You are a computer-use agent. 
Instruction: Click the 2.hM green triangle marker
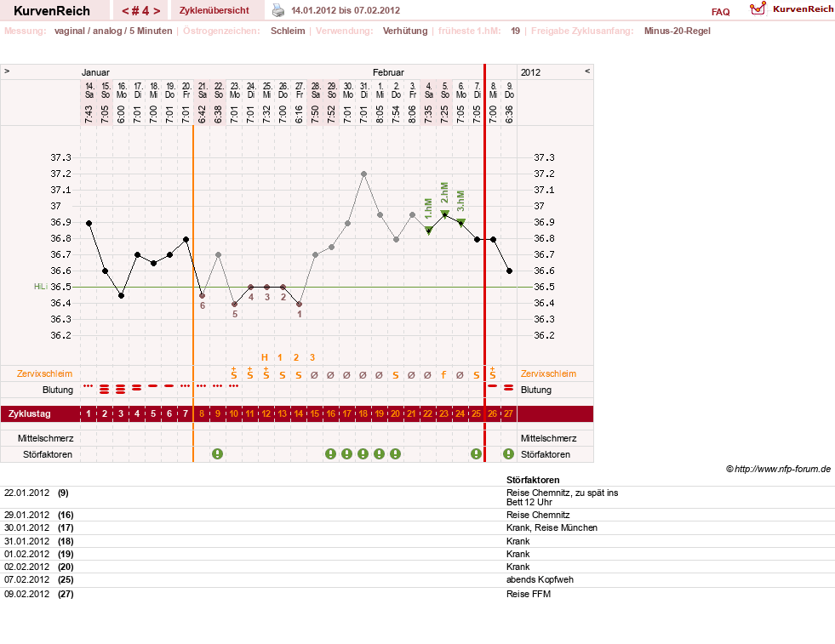tap(444, 214)
